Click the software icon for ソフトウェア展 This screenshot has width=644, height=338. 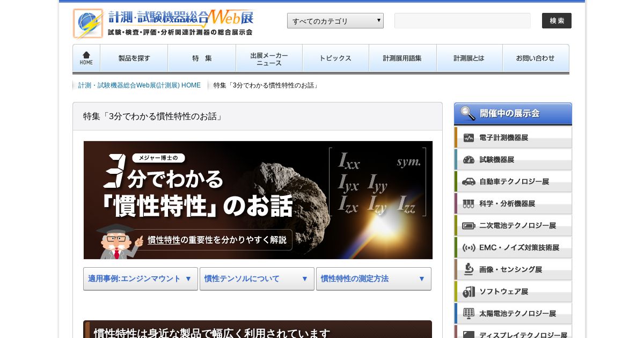[x=469, y=291]
